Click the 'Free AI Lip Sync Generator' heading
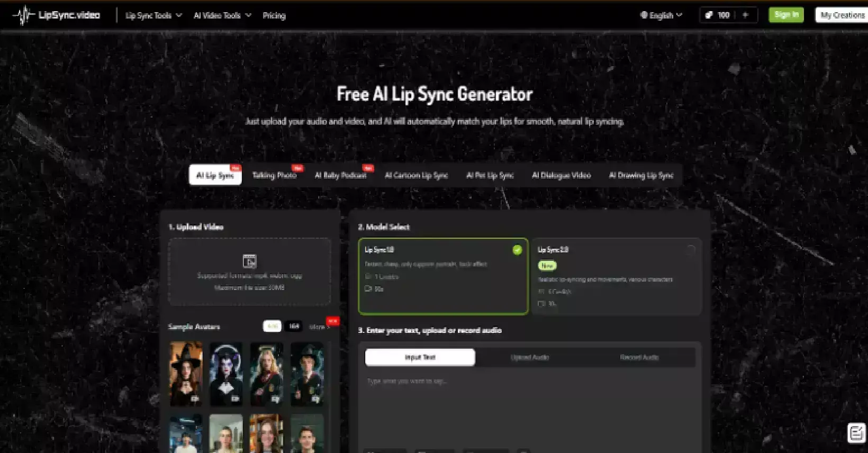This screenshot has width=868, height=453. click(x=435, y=94)
